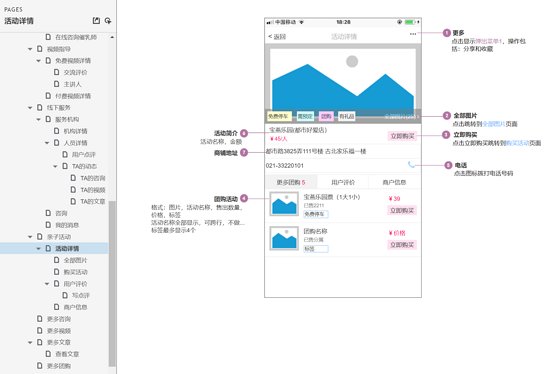The width and height of the screenshot is (550, 374).
Task: Click the pages panel vertical scrollbar
Action: (x=112, y=283)
